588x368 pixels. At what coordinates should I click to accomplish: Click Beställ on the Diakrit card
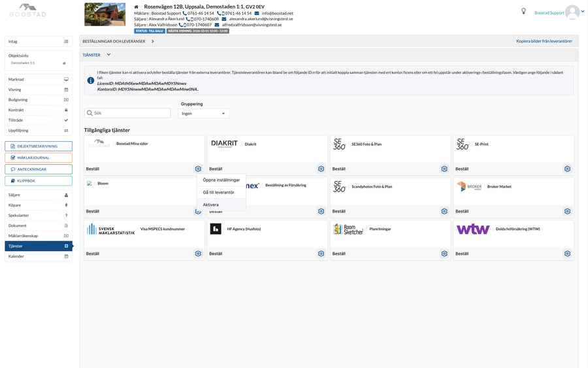pos(216,169)
